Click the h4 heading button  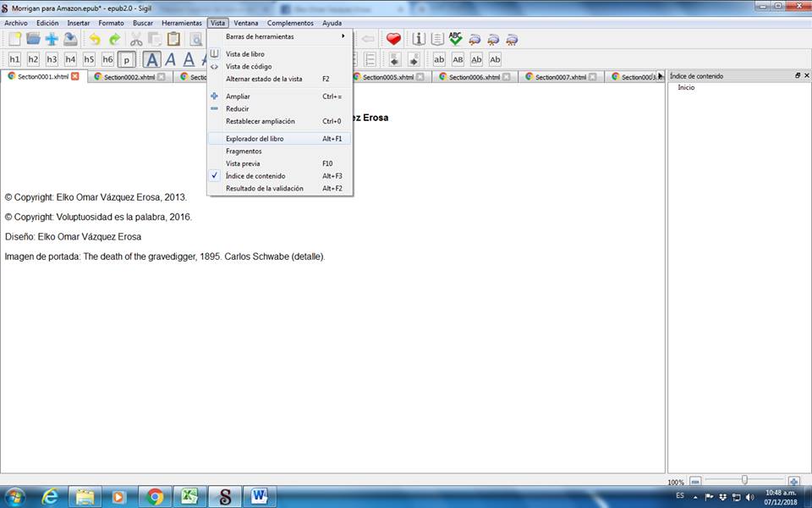tap(70, 59)
